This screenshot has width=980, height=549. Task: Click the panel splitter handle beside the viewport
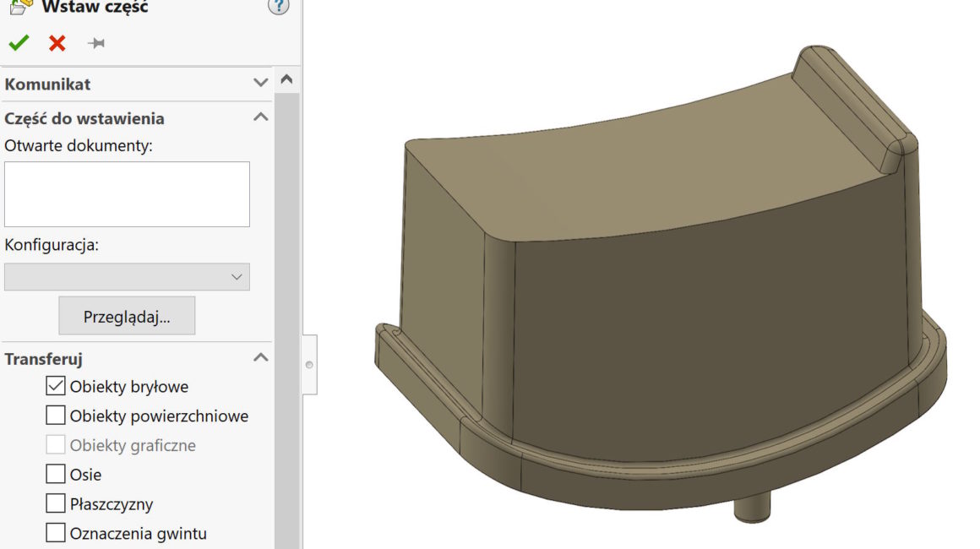click(x=309, y=365)
